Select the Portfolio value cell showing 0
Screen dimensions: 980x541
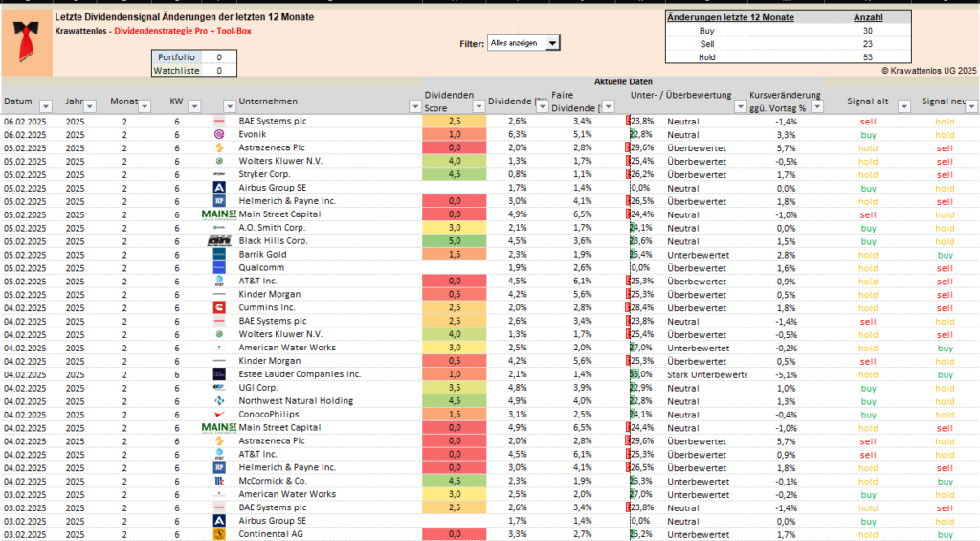219,56
